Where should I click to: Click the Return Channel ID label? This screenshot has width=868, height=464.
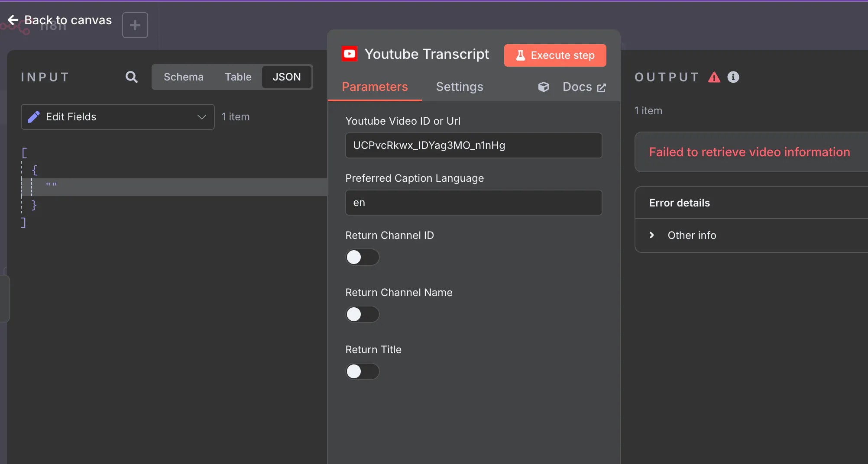click(x=390, y=235)
